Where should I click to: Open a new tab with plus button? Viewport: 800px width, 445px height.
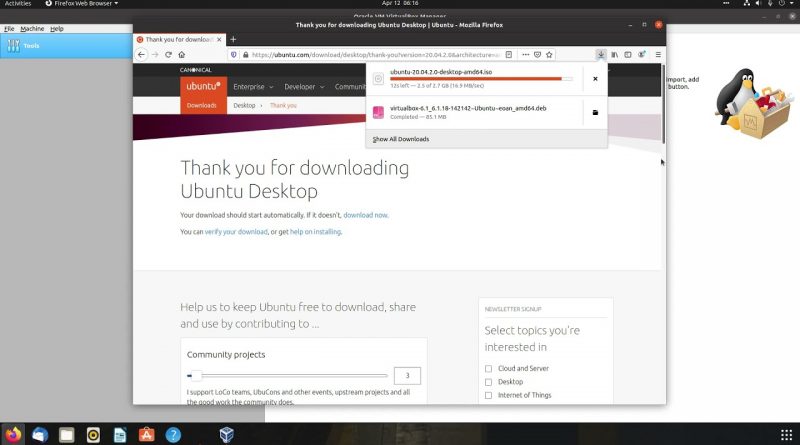(233, 39)
